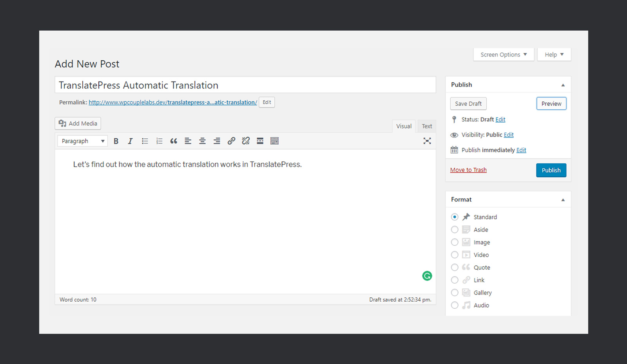Screen dimensions: 627x364
Task: Select the Gallery format radio button
Action: (455, 292)
